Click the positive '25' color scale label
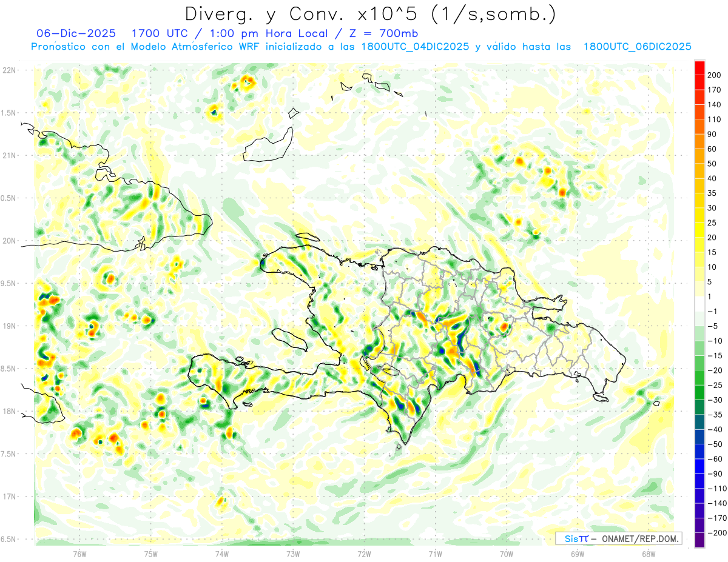The width and height of the screenshot is (728, 562). pos(712,223)
